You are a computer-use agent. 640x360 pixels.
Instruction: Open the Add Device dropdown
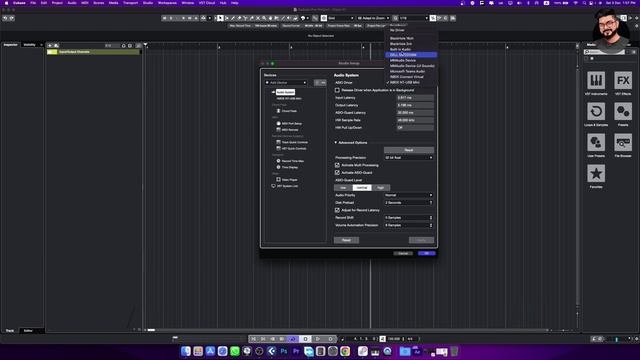tap(286, 82)
